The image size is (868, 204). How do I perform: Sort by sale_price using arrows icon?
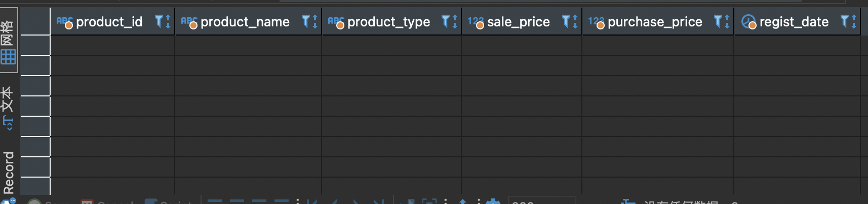point(575,21)
